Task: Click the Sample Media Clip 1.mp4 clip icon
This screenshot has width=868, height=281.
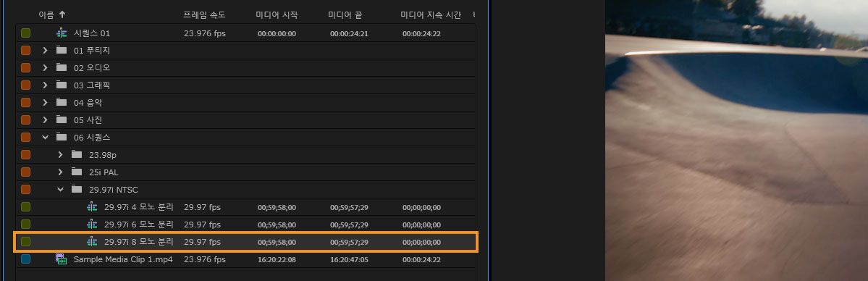Action: coord(61,259)
